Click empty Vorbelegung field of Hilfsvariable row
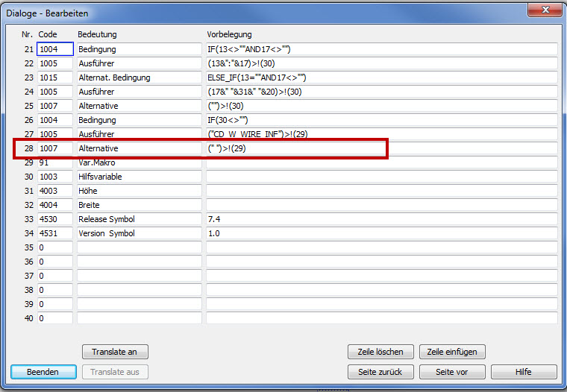567x392 pixels. [x=382, y=177]
